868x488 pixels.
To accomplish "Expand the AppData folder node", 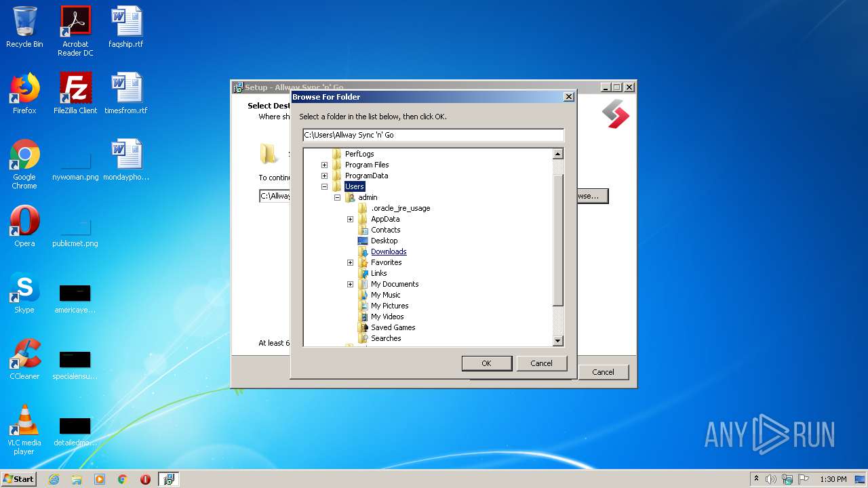I will (350, 219).
